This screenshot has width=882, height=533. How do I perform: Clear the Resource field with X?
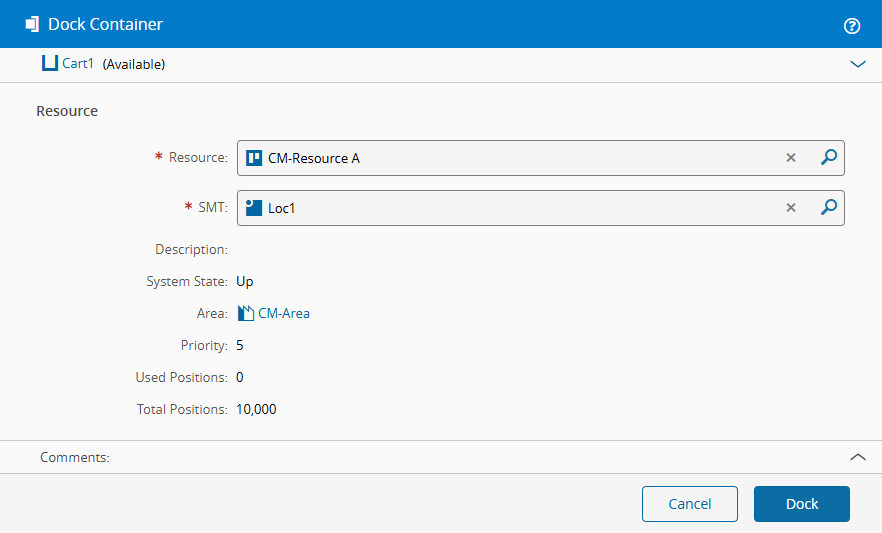791,158
